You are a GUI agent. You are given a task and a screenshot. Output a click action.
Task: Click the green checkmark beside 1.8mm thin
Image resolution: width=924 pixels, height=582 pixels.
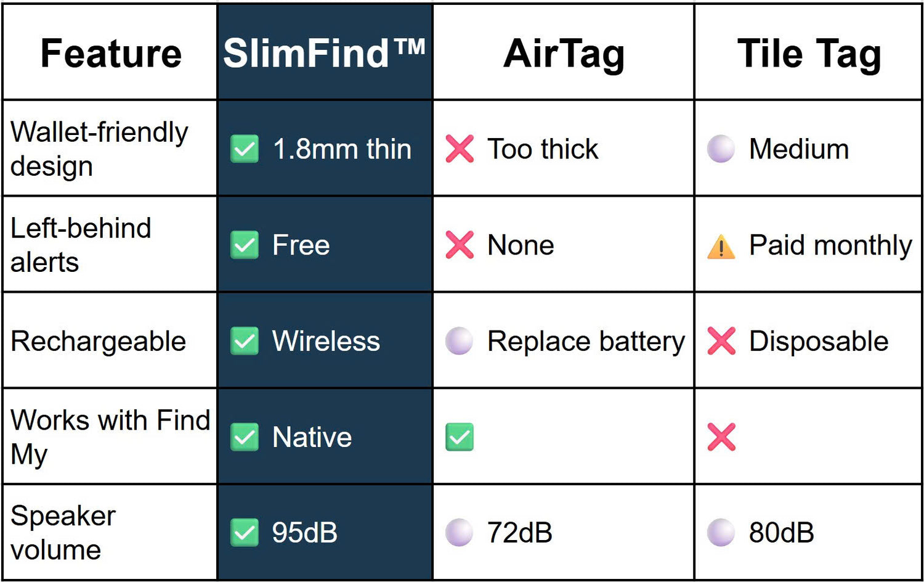tap(245, 149)
